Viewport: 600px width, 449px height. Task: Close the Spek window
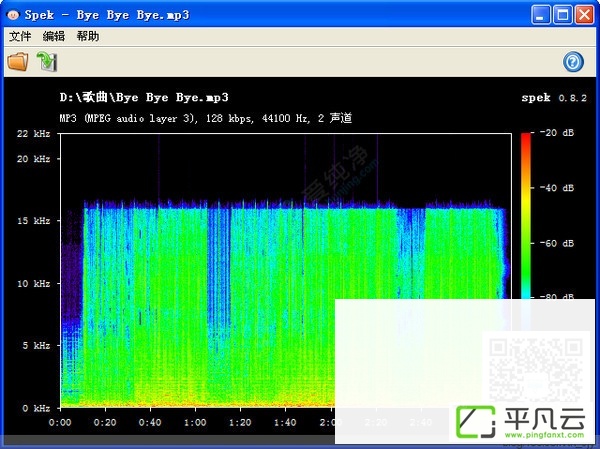[585, 15]
